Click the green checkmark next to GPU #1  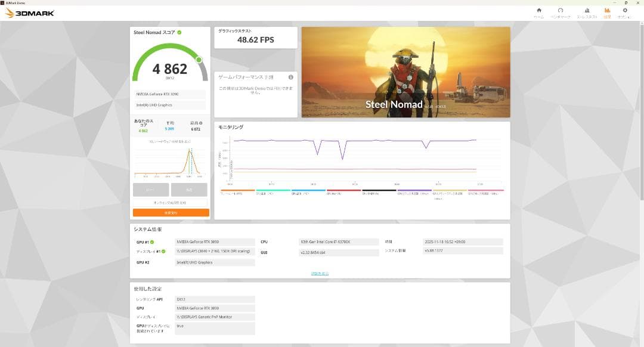click(151, 241)
